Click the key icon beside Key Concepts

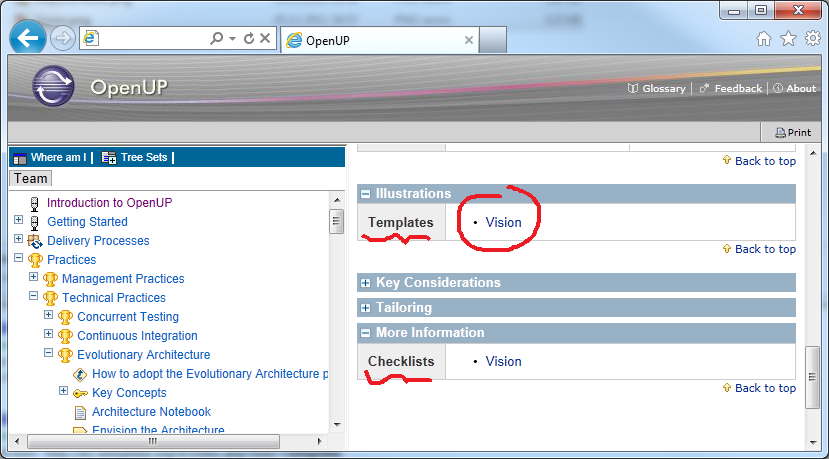[80, 393]
